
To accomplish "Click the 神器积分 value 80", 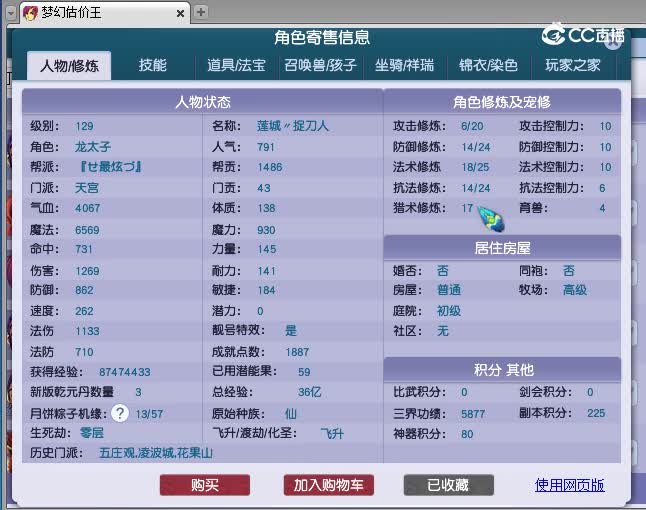I will tap(467, 434).
